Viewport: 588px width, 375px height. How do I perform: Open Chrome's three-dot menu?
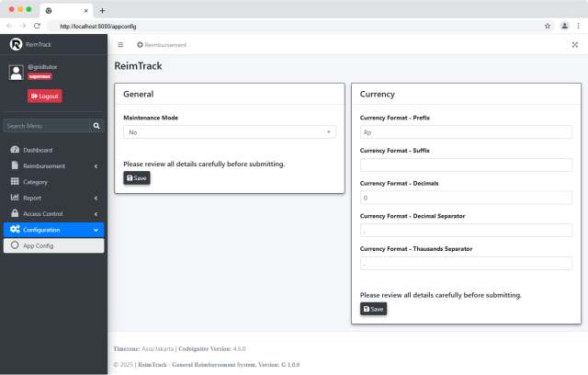click(578, 26)
